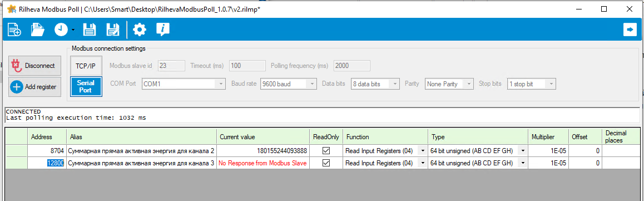Select the address cell 8704
644x201 pixels.
click(47, 151)
